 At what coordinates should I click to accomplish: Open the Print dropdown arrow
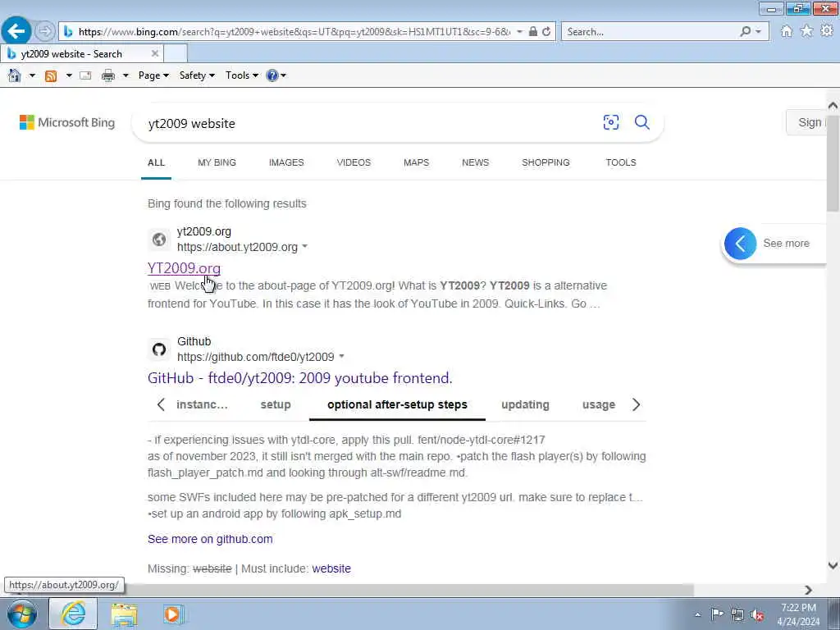(x=126, y=75)
